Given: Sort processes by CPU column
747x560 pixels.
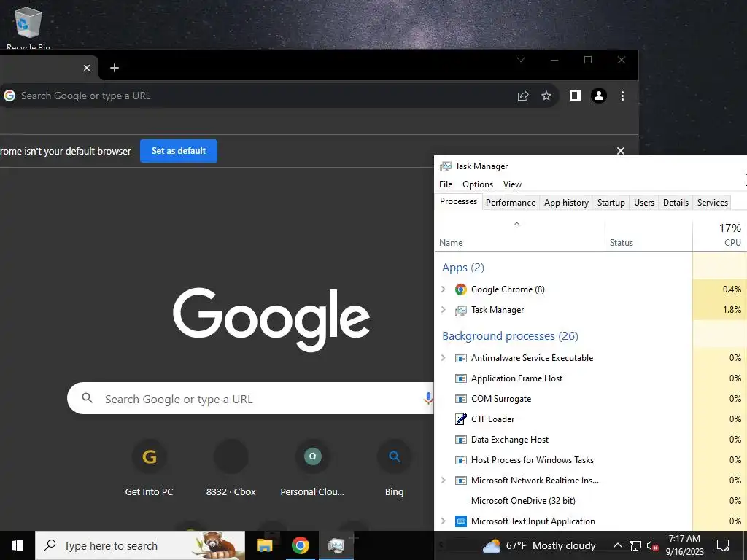Looking at the screenshot, I should 720,236.
